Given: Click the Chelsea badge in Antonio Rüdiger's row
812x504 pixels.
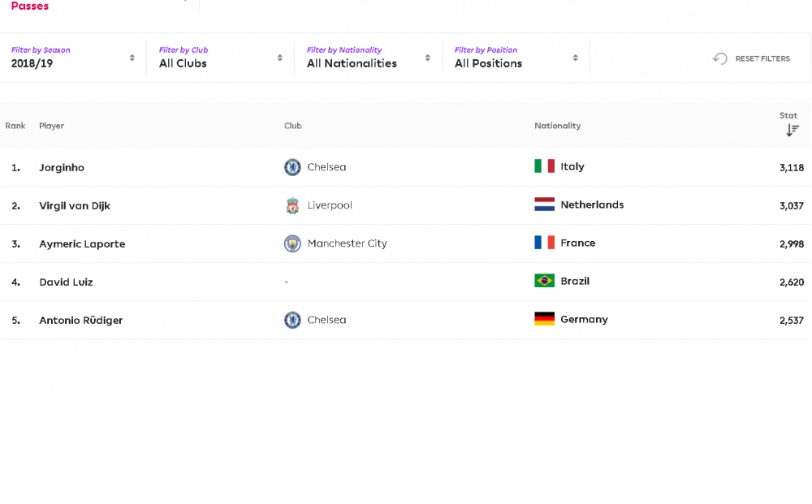Looking at the screenshot, I should pos(292,320).
